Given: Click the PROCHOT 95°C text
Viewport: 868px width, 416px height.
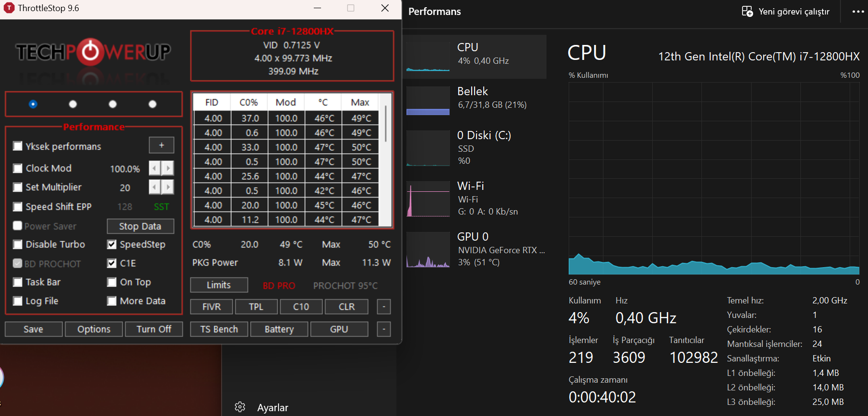Looking at the screenshot, I should pos(346,286).
